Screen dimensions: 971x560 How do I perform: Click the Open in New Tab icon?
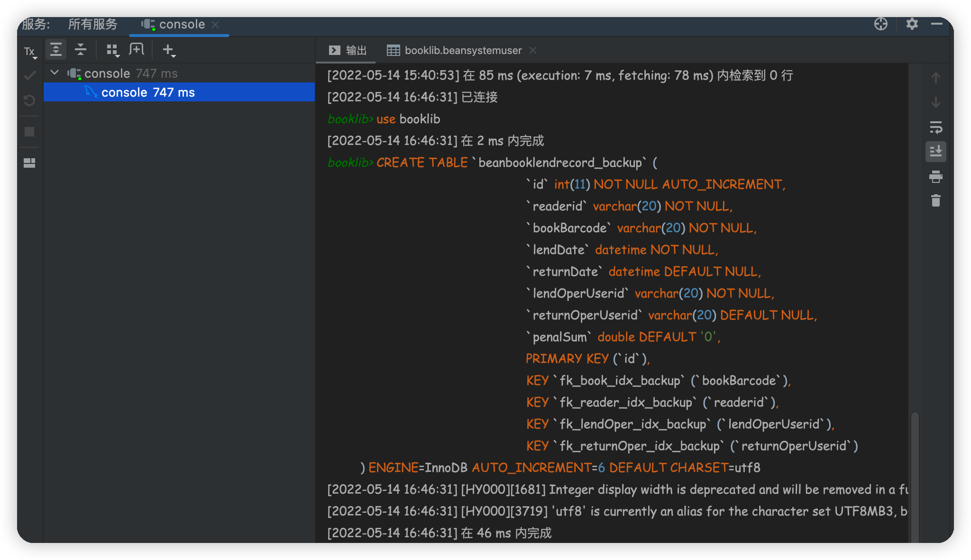pyautogui.click(x=137, y=50)
